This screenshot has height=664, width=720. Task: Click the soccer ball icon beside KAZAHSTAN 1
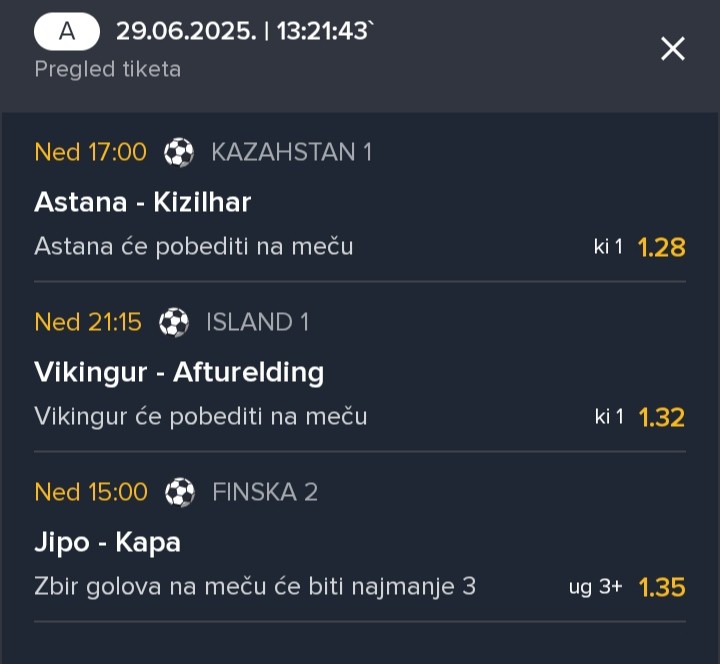point(179,152)
